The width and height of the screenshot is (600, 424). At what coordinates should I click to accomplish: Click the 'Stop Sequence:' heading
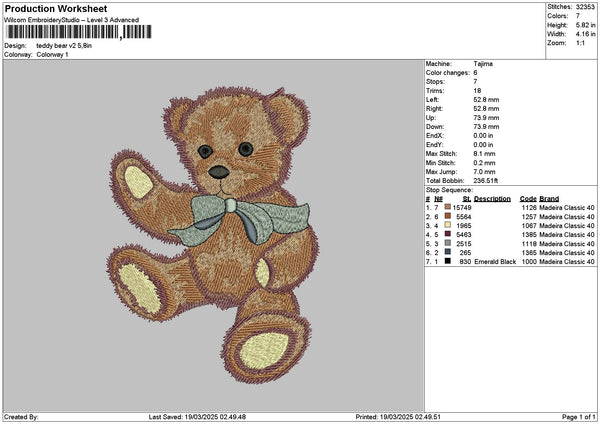pyautogui.click(x=449, y=190)
